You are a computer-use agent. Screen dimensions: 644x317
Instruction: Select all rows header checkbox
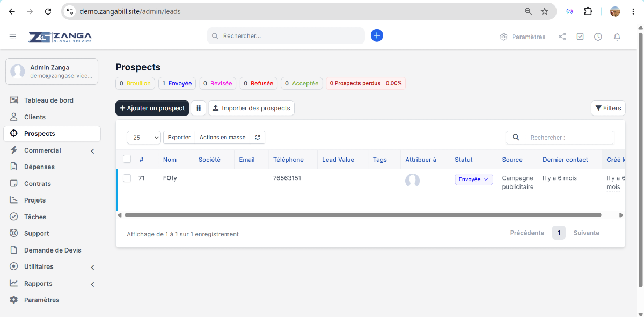click(127, 159)
